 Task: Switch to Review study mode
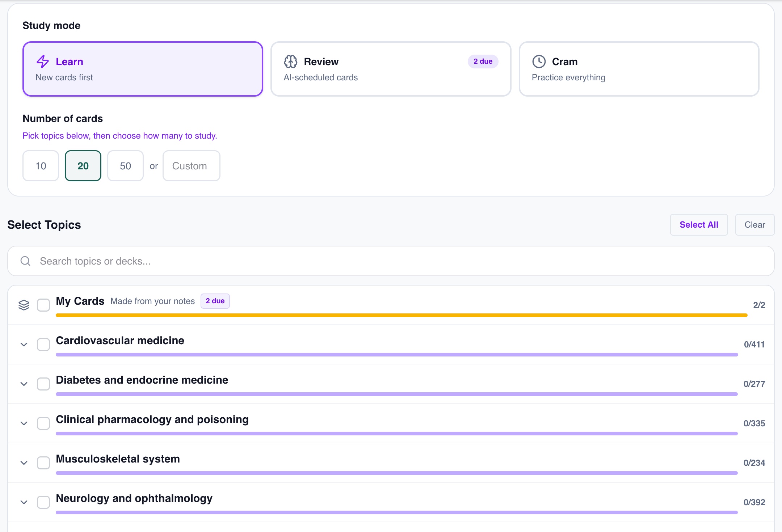[x=391, y=69]
